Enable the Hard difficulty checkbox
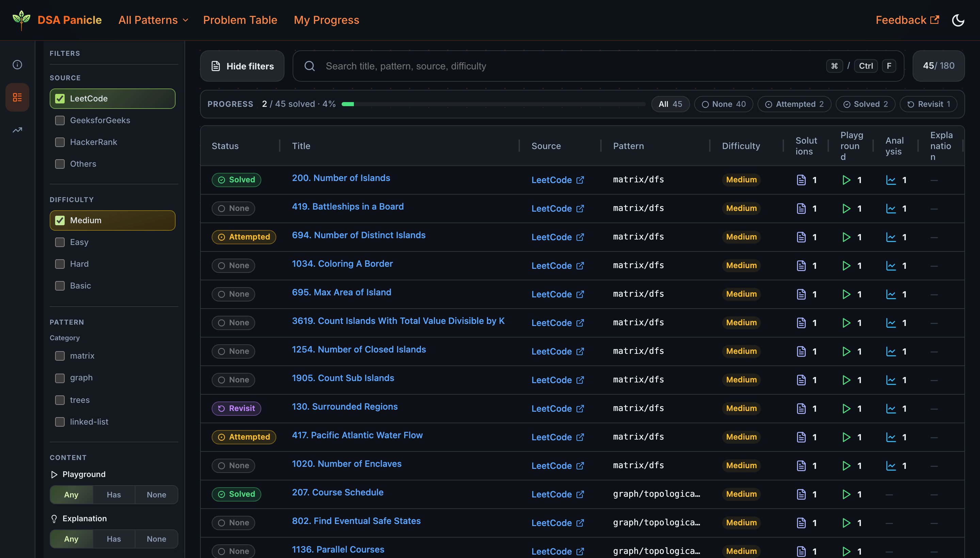The image size is (980, 558). click(x=60, y=264)
